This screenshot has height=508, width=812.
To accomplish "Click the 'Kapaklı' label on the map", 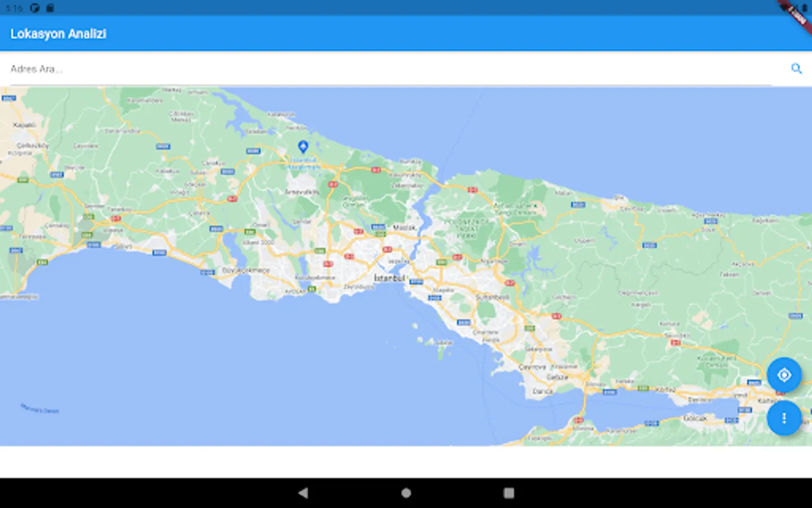I will coord(24,125).
